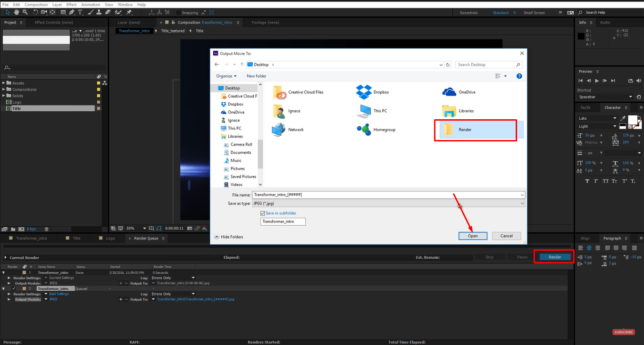644x345 pixels.
Task: Activate the Horizontal Type tool
Action: pyautogui.click(x=80, y=13)
